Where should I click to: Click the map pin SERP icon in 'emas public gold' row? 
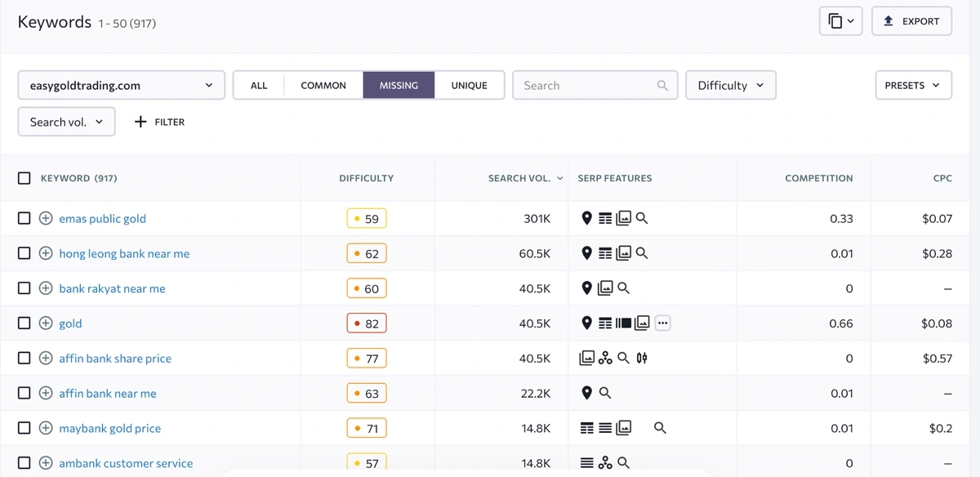click(x=586, y=218)
